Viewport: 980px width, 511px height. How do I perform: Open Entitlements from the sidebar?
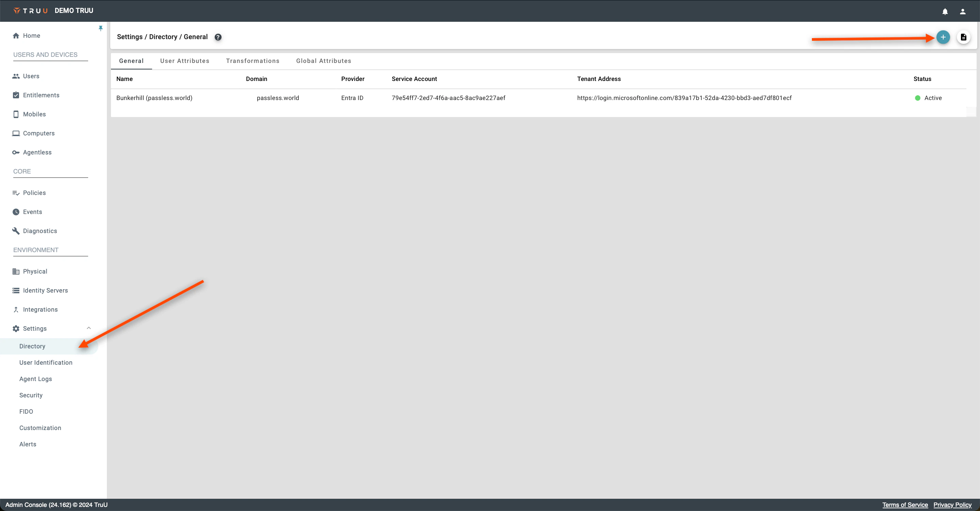point(41,95)
